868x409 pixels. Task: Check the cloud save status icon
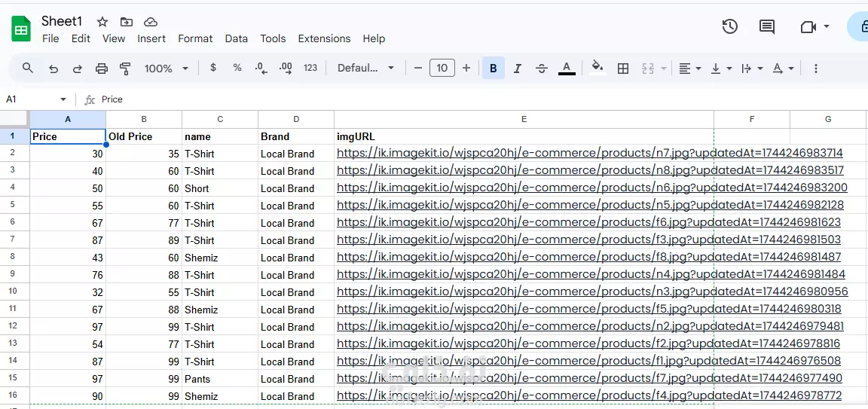pos(151,22)
